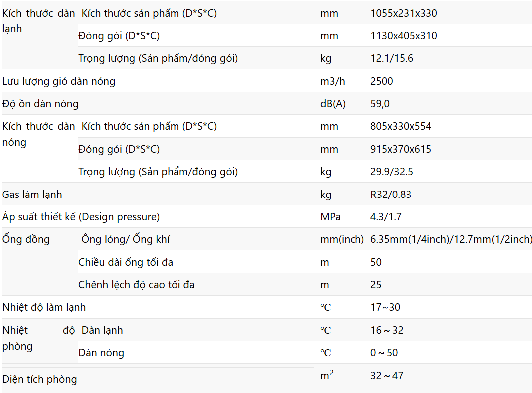Select the 1130x405x310 packaging dimensions cell
This screenshot has height=393, width=532.
pyautogui.click(x=403, y=36)
